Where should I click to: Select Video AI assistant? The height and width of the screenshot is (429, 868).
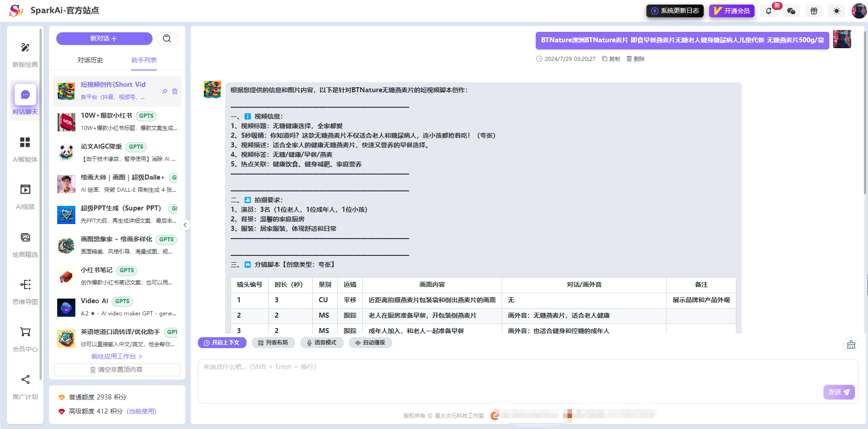tap(117, 307)
